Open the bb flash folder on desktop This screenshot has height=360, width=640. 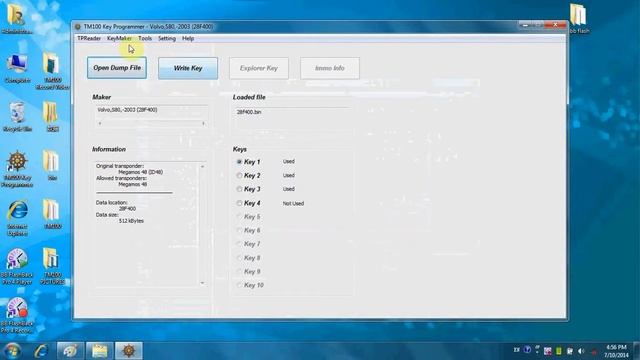pyautogui.click(x=579, y=18)
